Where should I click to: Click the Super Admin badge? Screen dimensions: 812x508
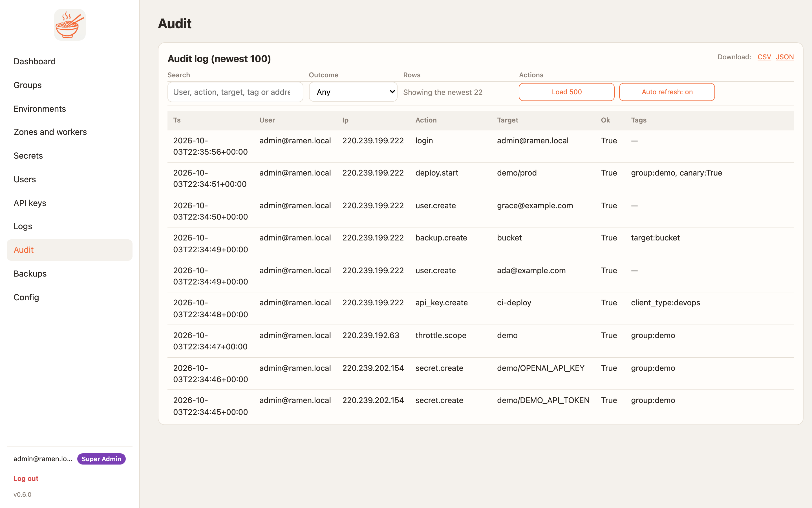tap(101, 459)
